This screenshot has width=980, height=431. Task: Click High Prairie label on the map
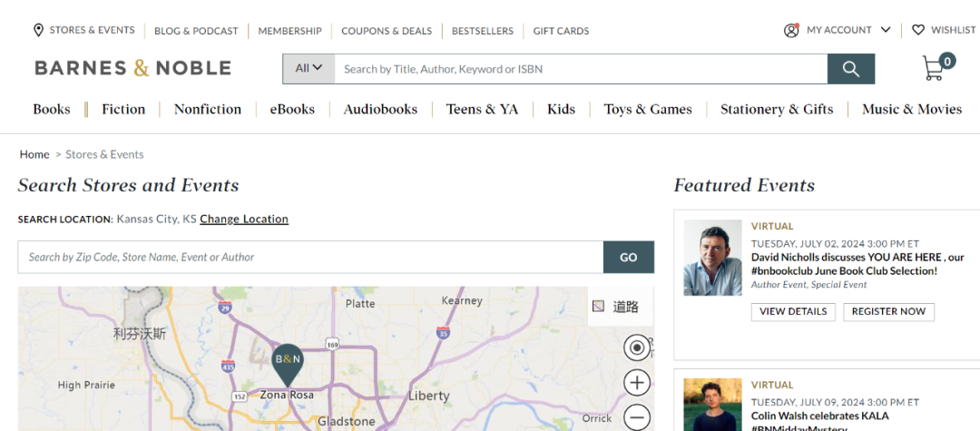click(x=86, y=386)
